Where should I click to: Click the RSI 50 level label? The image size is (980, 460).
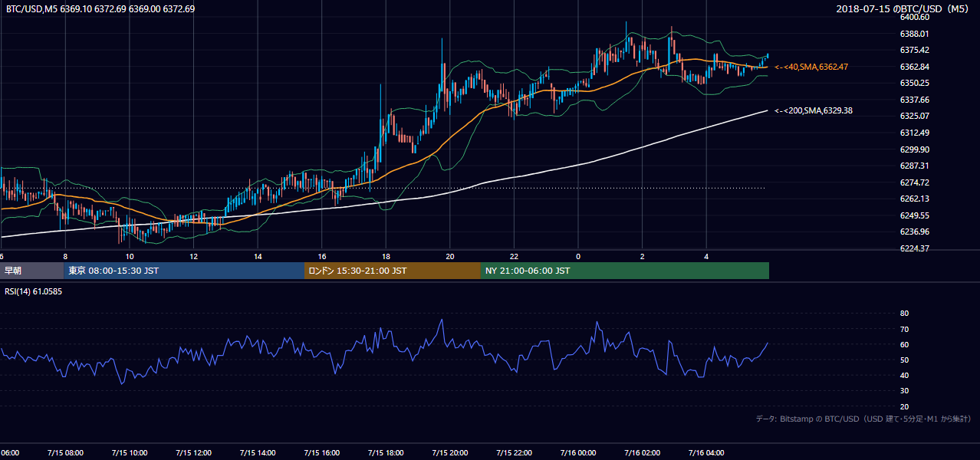coord(904,360)
